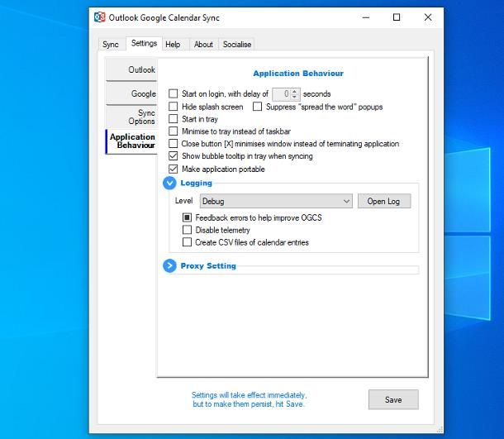Check Disable telemetry option
Image resolution: width=504 pixels, height=439 pixels.
tap(187, 230)
